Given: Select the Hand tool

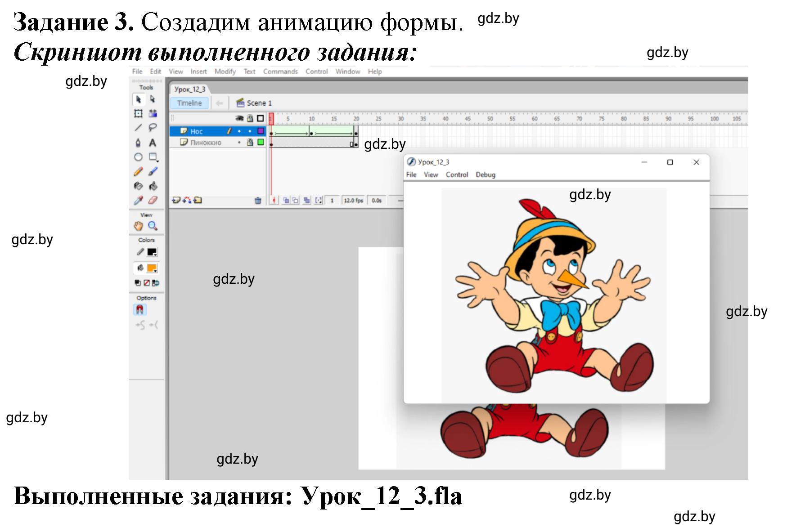Looking at the screenshot, I should click(139, 226).
